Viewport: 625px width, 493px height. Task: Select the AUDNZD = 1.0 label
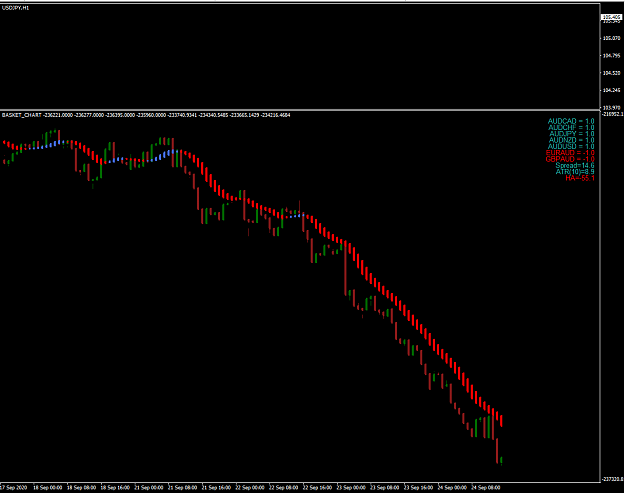tap(571, 140)
